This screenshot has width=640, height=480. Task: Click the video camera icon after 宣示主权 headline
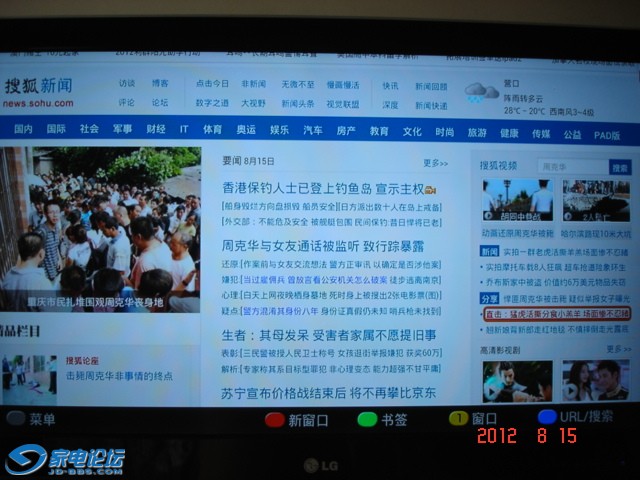point(431,190)
